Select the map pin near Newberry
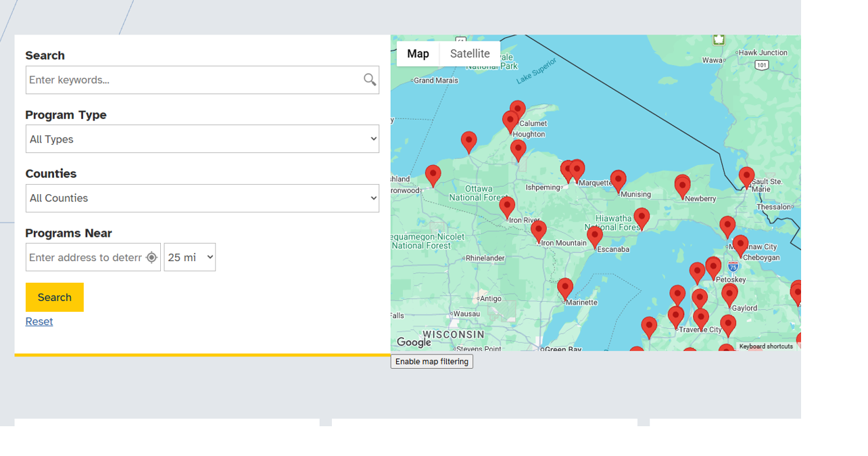Viewport: 868px width, 456px height. click(x=683, y=187)
